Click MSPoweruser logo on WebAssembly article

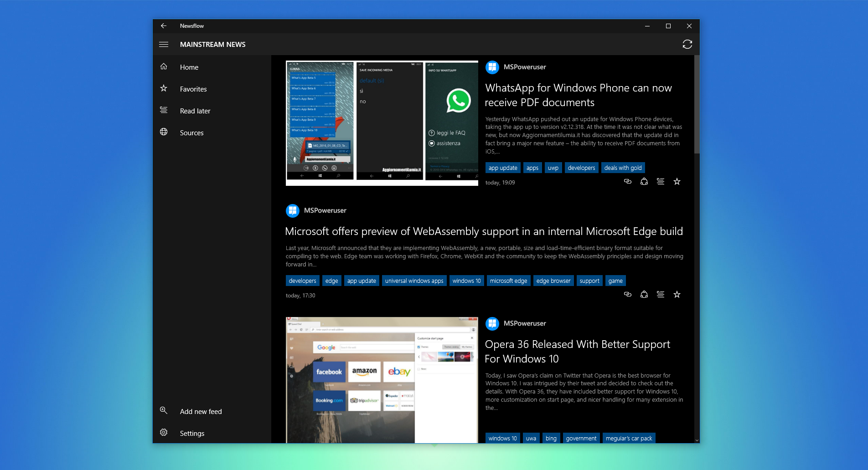[x=293, y=211]
